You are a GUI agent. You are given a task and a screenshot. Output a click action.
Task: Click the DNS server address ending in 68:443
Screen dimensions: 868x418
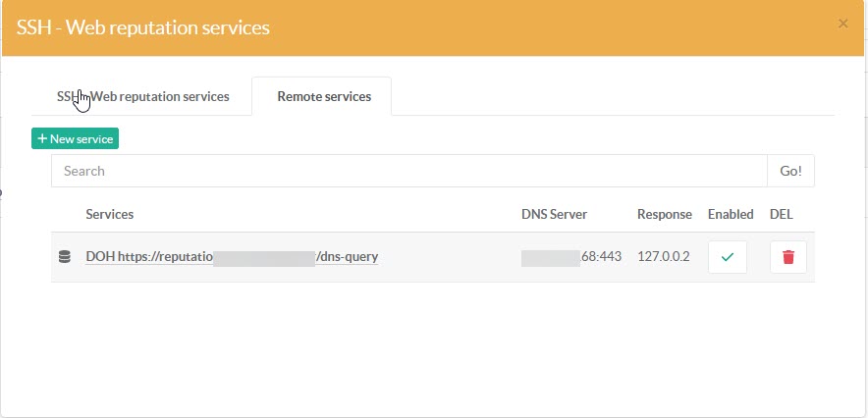[x=571, y=257]
